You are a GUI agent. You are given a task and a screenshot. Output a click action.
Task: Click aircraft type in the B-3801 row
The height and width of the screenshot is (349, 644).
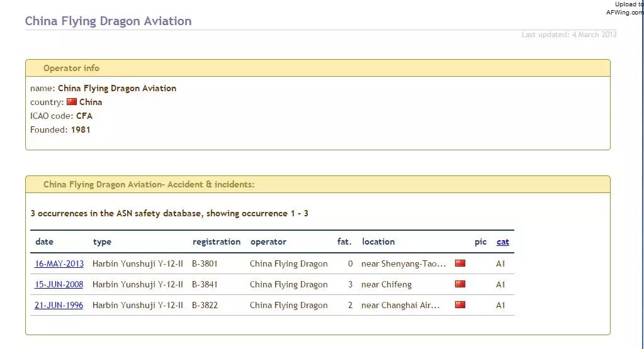[x=138, y=263]
